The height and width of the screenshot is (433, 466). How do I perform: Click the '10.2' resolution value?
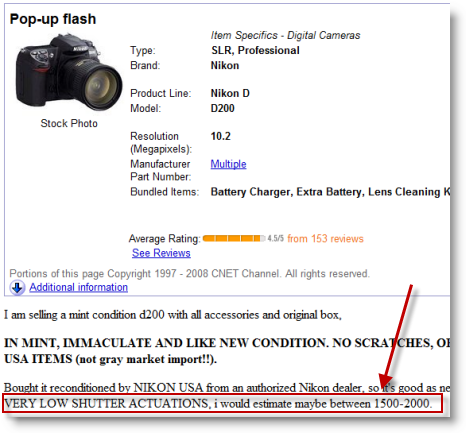click(221, 136)
